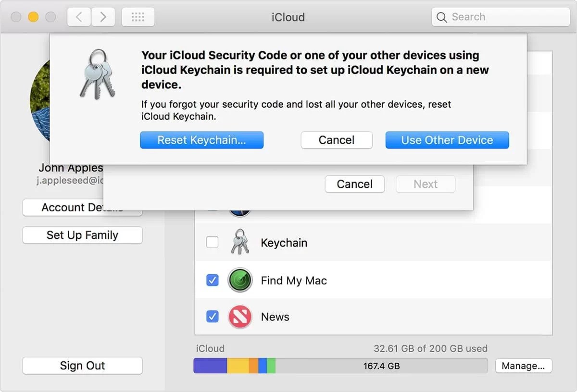Open the Manage storage dialog
Image resolution: width=577 pixels, height=392 pixels.
(524, 366)
